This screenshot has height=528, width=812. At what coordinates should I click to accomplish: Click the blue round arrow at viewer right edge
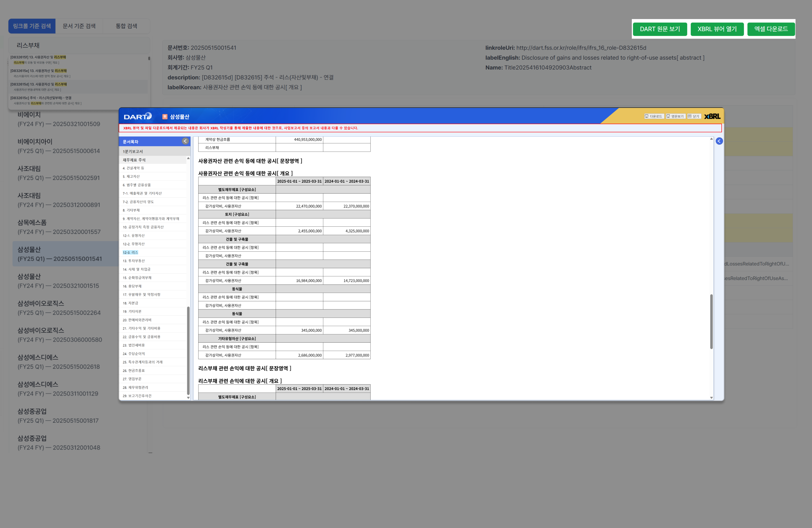coord(719,141)
